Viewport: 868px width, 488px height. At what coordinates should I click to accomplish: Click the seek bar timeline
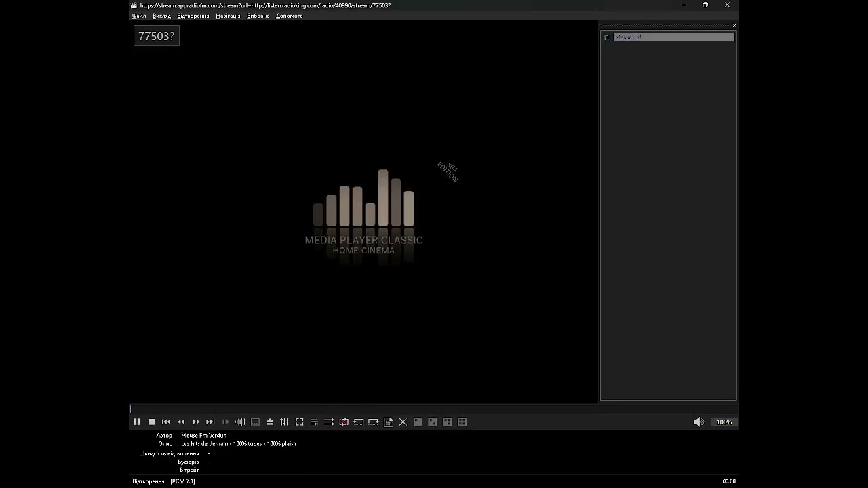point(434,409)
